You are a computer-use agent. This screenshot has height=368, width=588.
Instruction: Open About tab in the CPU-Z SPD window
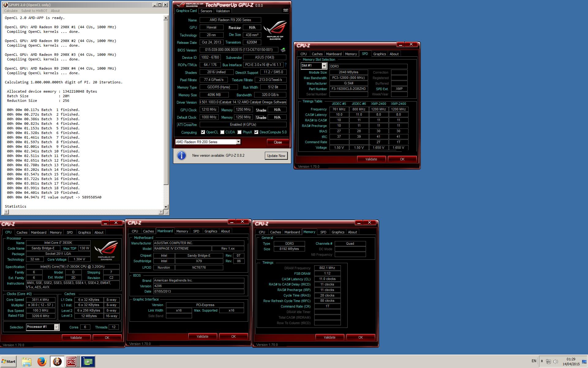tap(394, 54)
